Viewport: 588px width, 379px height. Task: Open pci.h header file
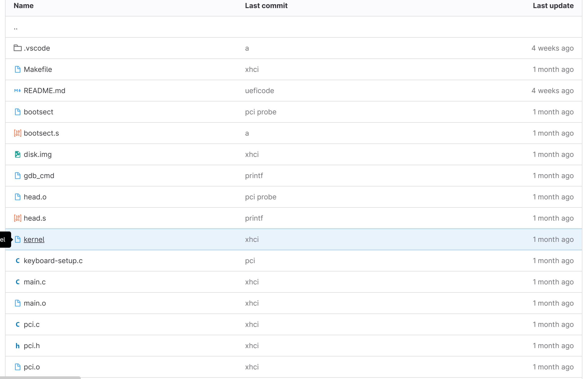32,346
